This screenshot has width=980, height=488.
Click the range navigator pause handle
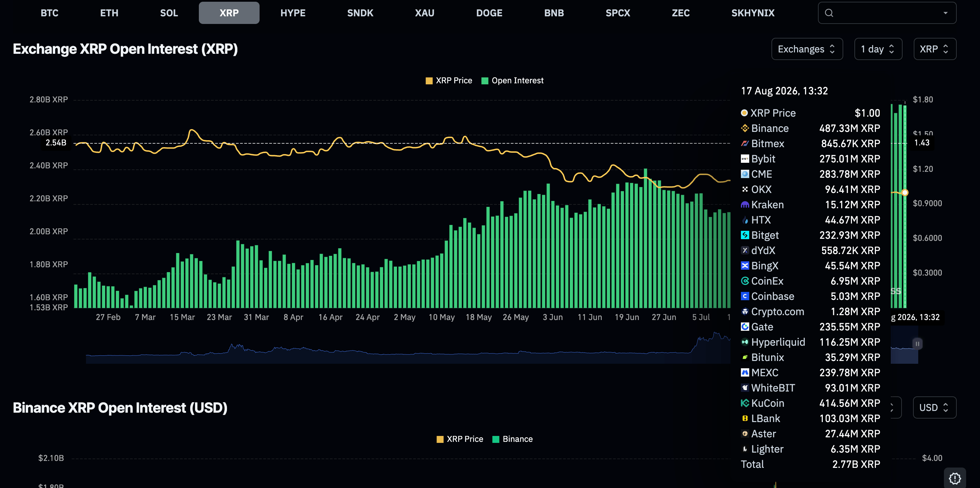click(917, 344)
